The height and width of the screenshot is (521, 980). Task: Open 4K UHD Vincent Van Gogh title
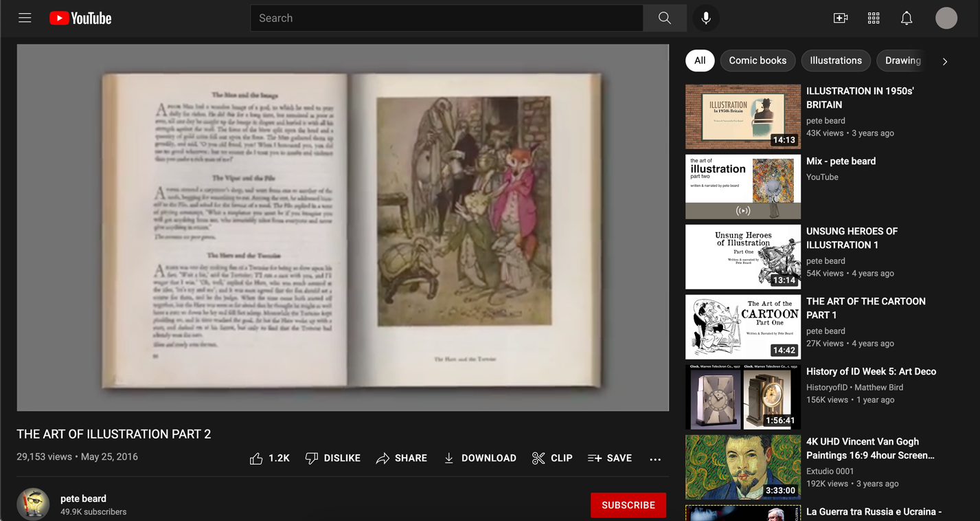coord(870,448)
